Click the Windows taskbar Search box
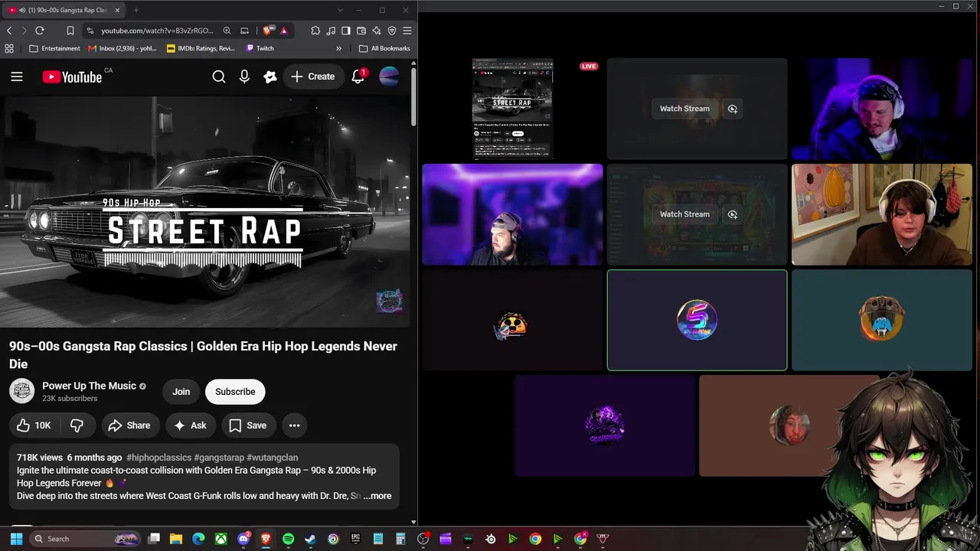 pyautogui.click(x=84, y=539)
